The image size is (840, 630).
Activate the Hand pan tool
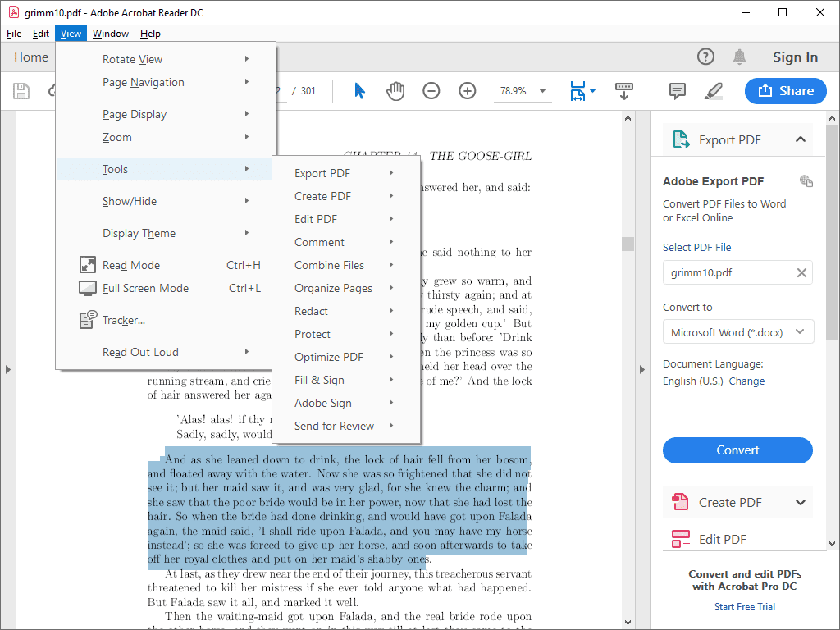395,91
